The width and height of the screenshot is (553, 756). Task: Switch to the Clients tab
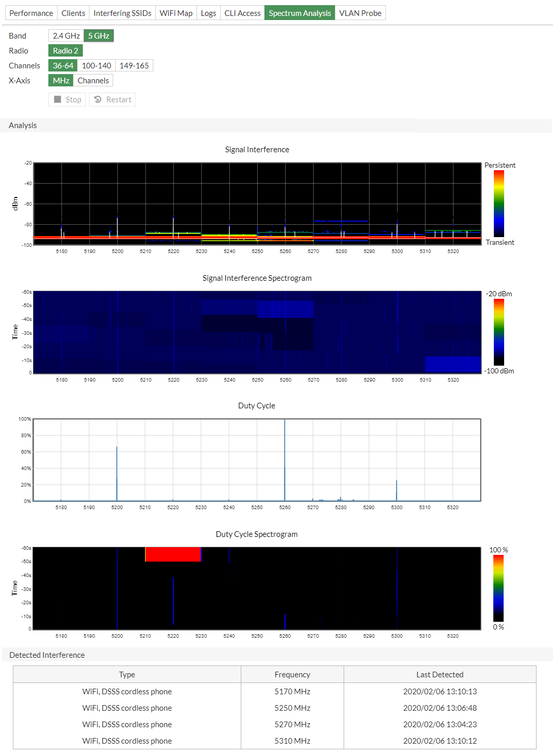pyautogui.click(x=73, y=13)
